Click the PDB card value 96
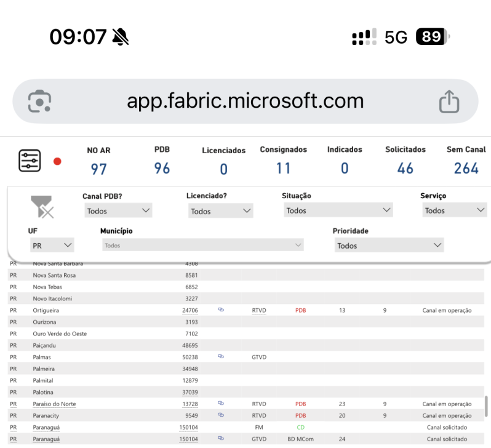This screenshot has height=448, width=491. click(162, 168)
